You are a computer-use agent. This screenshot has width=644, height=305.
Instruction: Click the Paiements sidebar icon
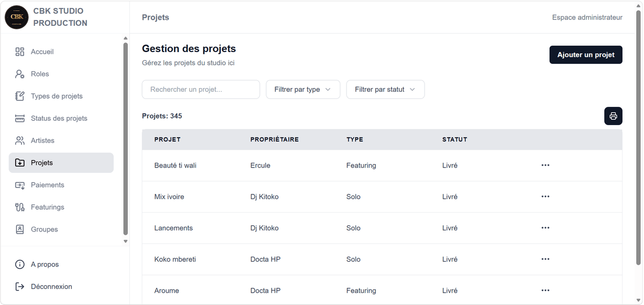(x=20, y=185)
